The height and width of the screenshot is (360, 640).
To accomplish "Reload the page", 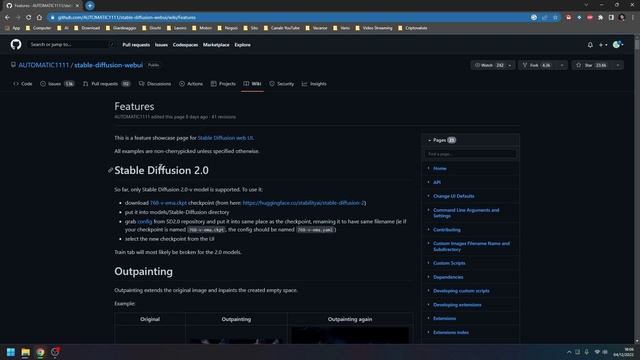I will pyautogui.click(x=29, y=18).
